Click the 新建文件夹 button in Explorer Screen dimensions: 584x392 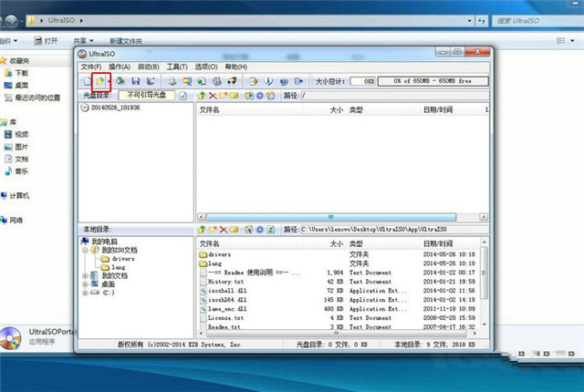[x=127, y=40]
